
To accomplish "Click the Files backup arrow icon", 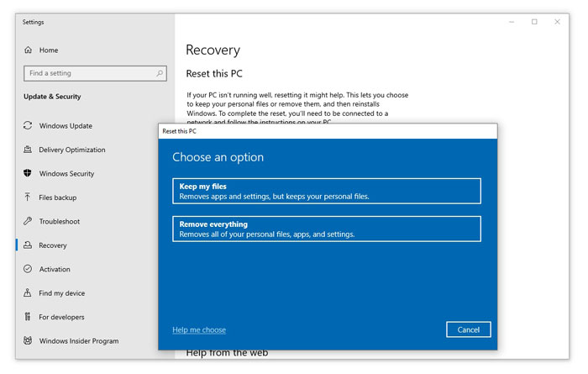I will [x=28, y=198].
